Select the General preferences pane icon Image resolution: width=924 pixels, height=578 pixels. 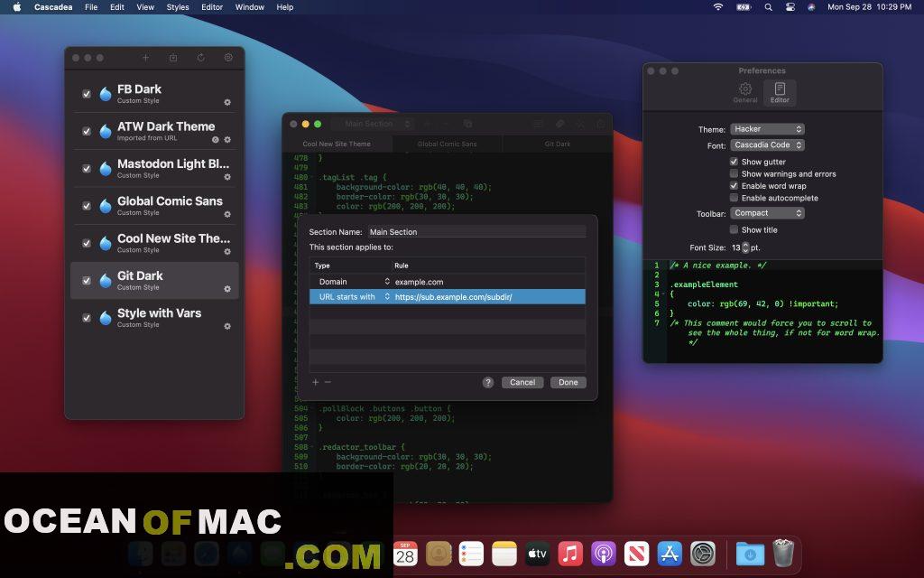(x=745, y=93)
